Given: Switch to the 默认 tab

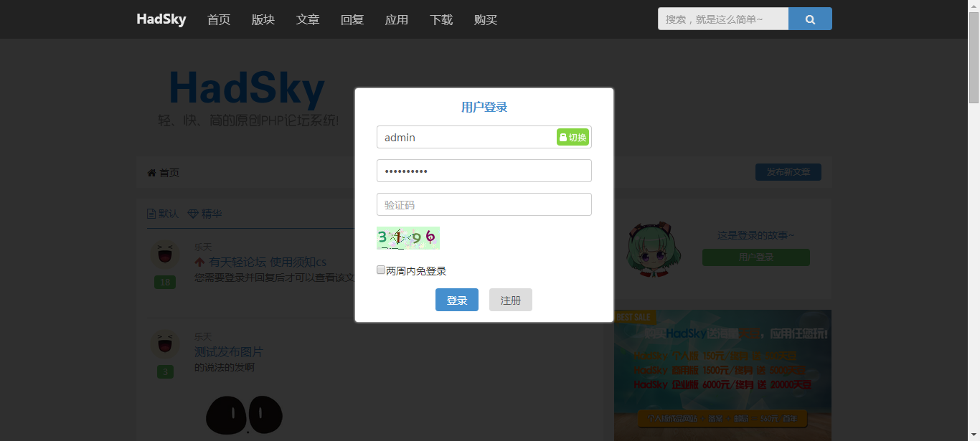Looking at the screenshot, I should point(163,214).
